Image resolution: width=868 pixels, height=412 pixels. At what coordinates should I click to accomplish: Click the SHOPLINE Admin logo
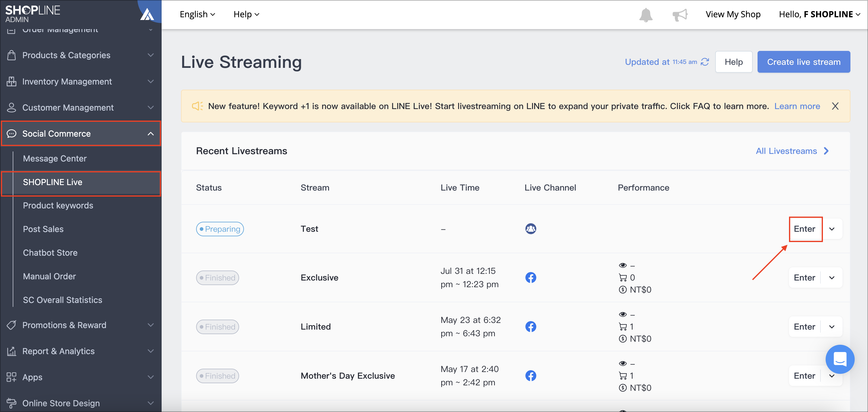pyautogui.click(x=33, y=14)
